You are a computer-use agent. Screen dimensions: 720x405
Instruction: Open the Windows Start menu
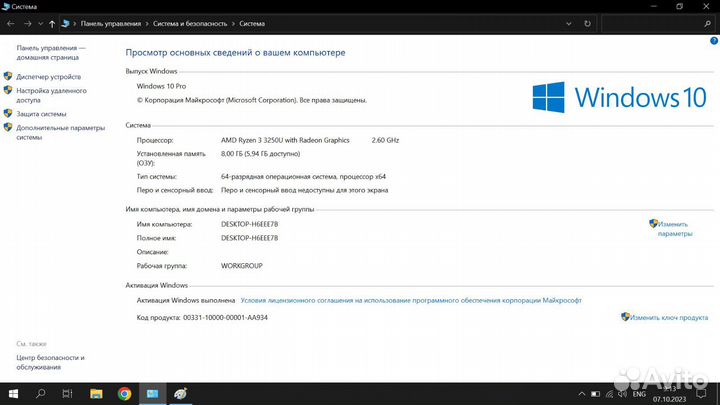(x=13, y=394)
